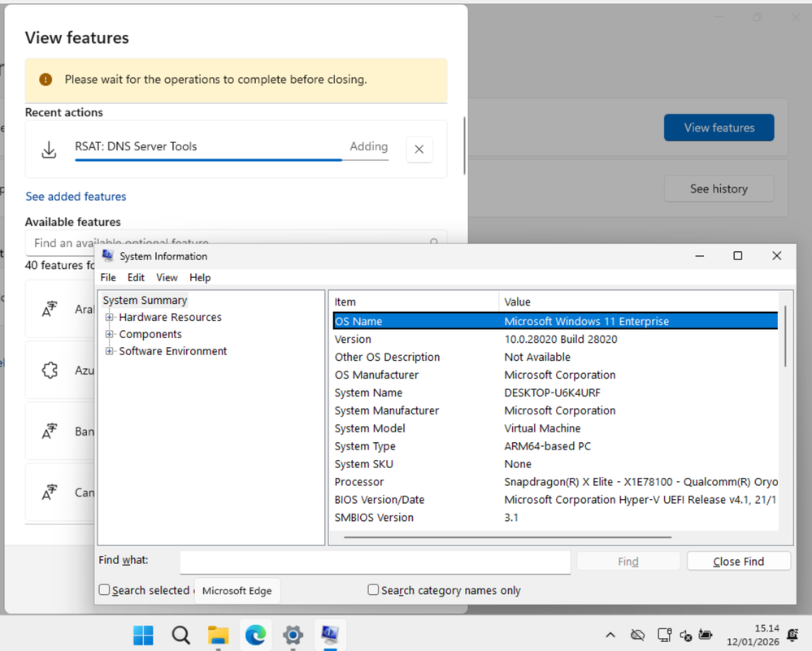Select the Version row
The width and height of the screenshot is (812, 651).
[x=555, y=339]
